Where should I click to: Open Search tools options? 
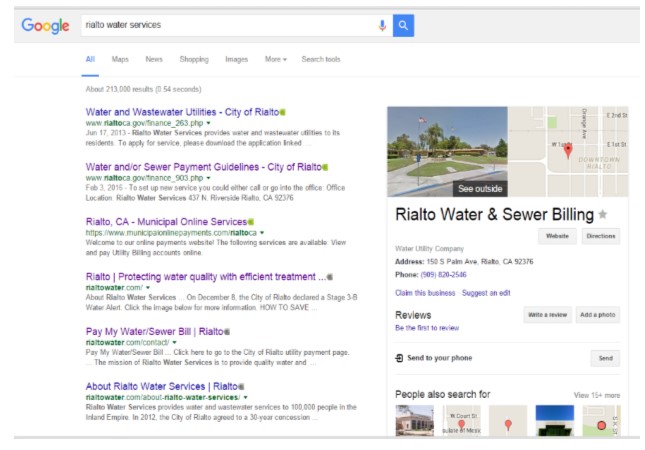pyautogui.click(x=321, y=59)
